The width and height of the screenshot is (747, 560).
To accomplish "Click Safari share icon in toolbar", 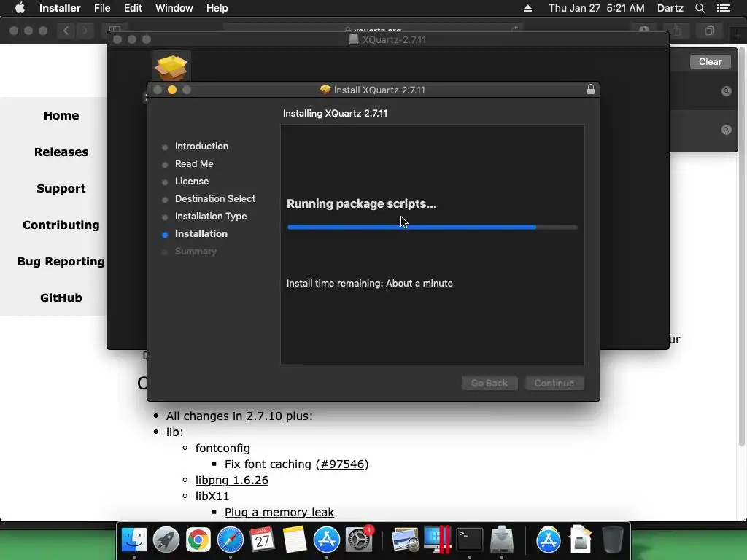I will (x=676, y=31).
